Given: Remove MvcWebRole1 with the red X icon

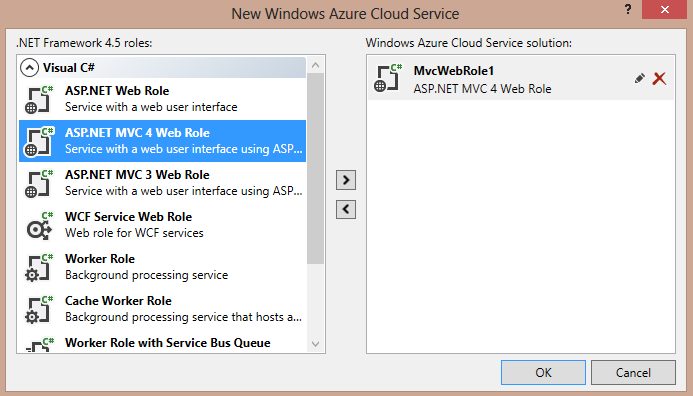Looking at the screenshot, I should (x=659, y=79).
